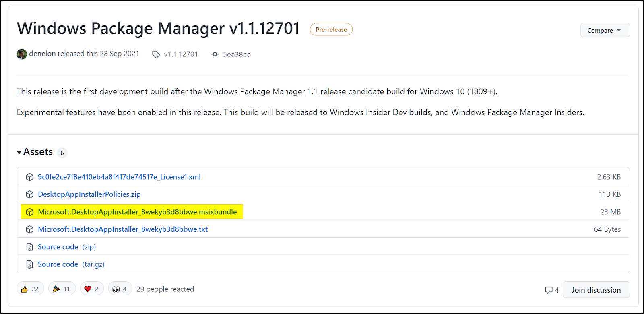Download Microsoft.DesktopAppInstaller_8wekyb3d8bbwe.txt
644x314 pixels.
123,229
